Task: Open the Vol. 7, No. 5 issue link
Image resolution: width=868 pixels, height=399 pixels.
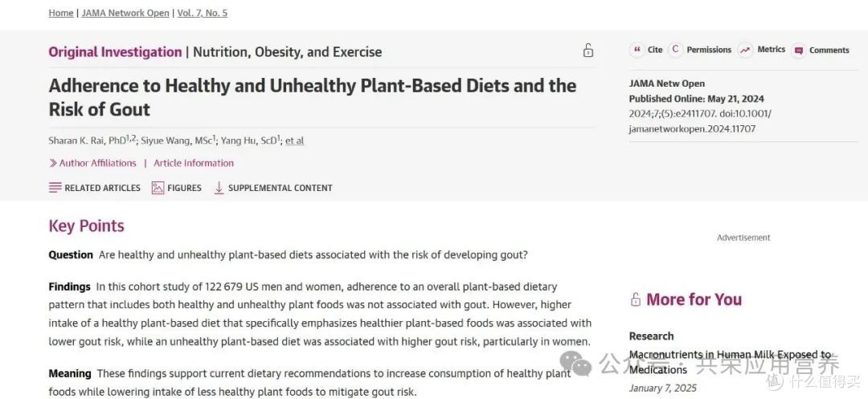Action: point(203,13)
